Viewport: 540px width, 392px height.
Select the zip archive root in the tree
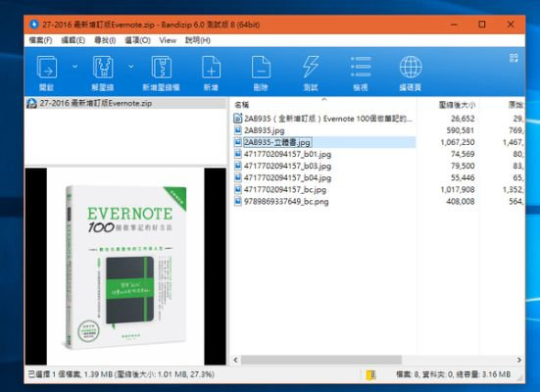pyautogui.click(x=96, y=103)
